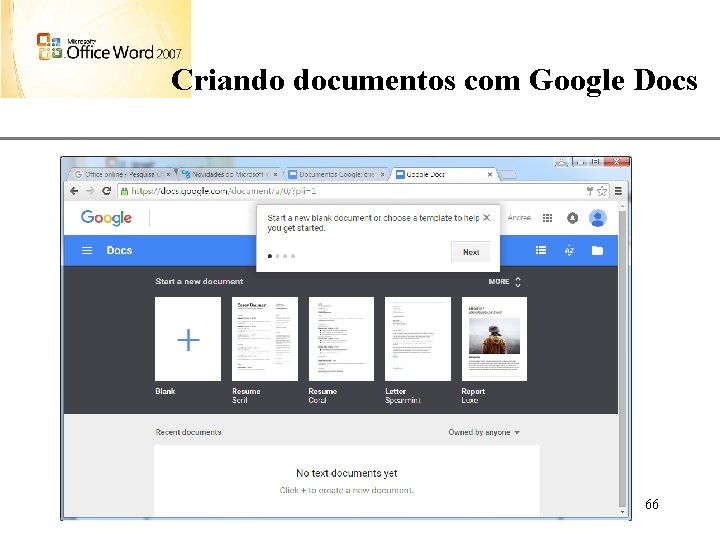This screenshot has height=540, width=720.
Task: Create a Blank document thumbnail
Action: click(x=188, y=339)
